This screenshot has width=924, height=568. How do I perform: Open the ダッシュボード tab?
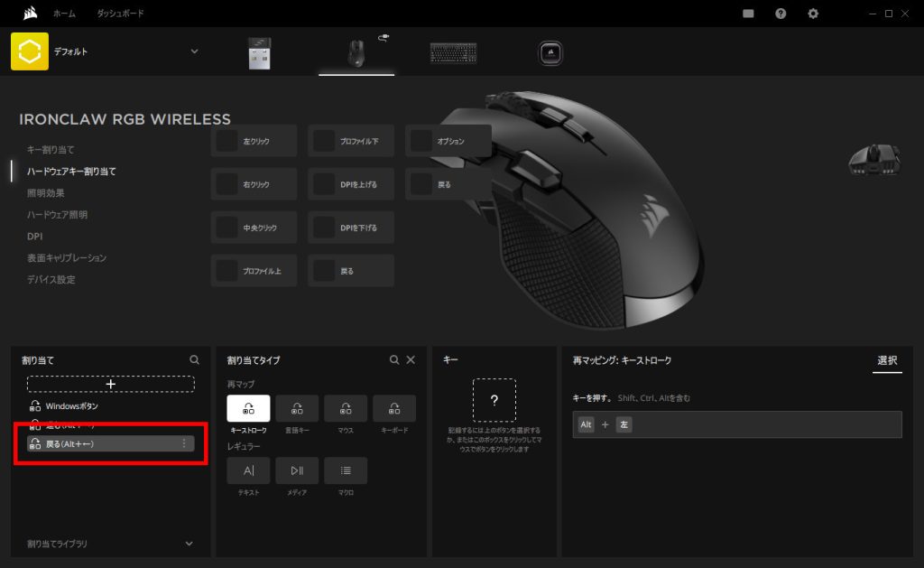click(120, 13)
